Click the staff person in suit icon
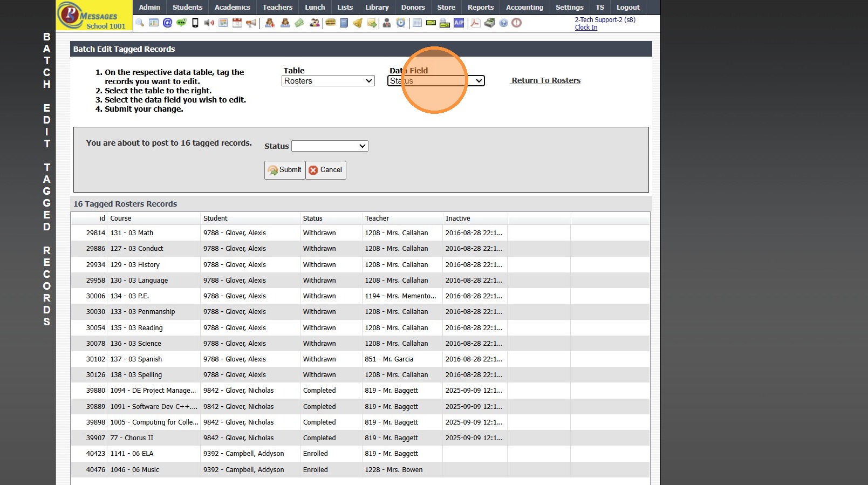This screenshot has width=868, height=485. 387,23
